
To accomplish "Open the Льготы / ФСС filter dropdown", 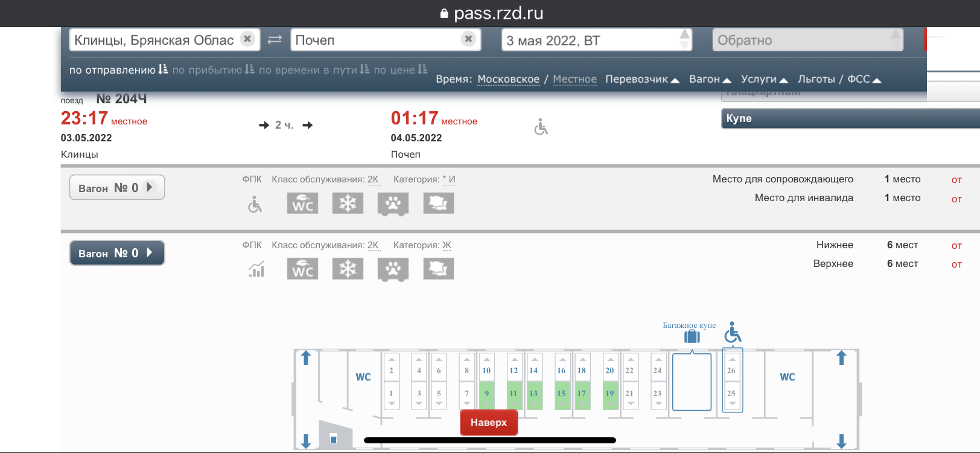I will [x=839, y=79].
